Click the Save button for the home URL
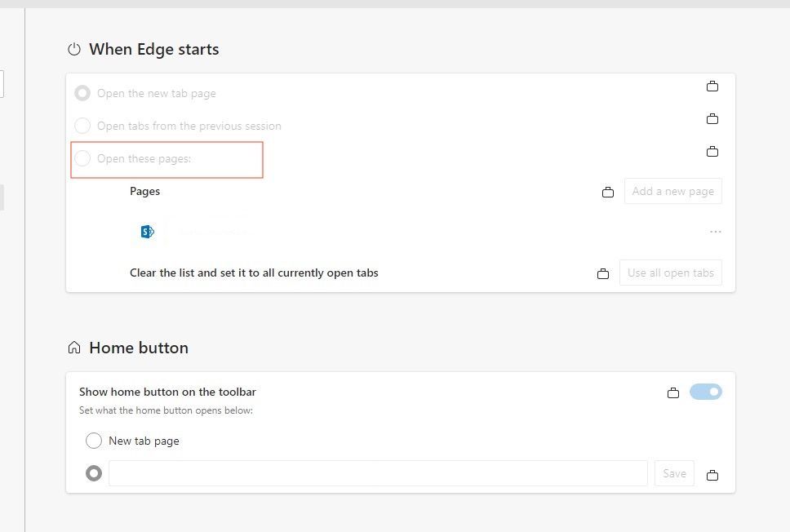Viewport: 790px width, 532px height. (x=674, y=473)
